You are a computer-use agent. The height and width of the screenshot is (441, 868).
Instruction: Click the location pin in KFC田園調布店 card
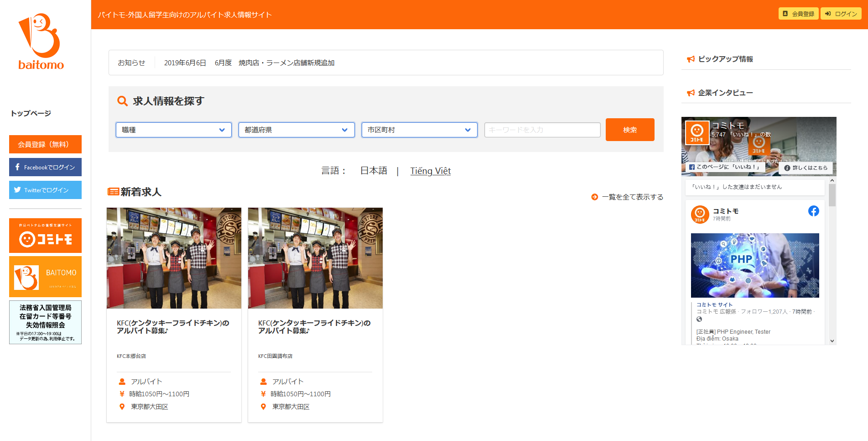click(x=263, y=407)
